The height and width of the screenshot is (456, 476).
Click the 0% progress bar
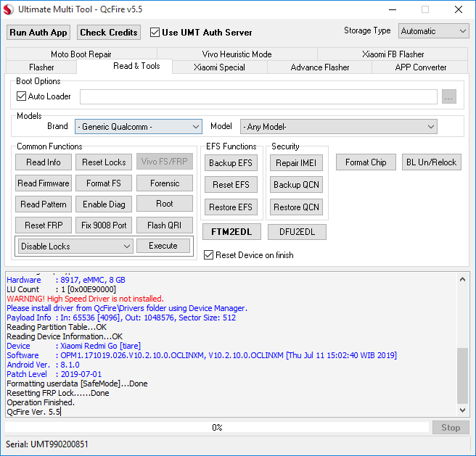(217, 427)
